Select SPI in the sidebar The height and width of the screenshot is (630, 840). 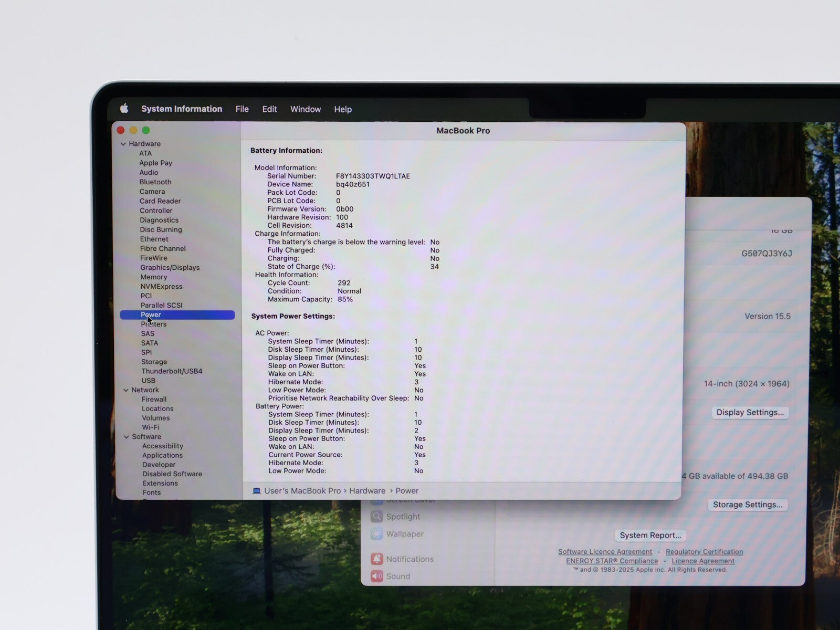pos(146,352)
